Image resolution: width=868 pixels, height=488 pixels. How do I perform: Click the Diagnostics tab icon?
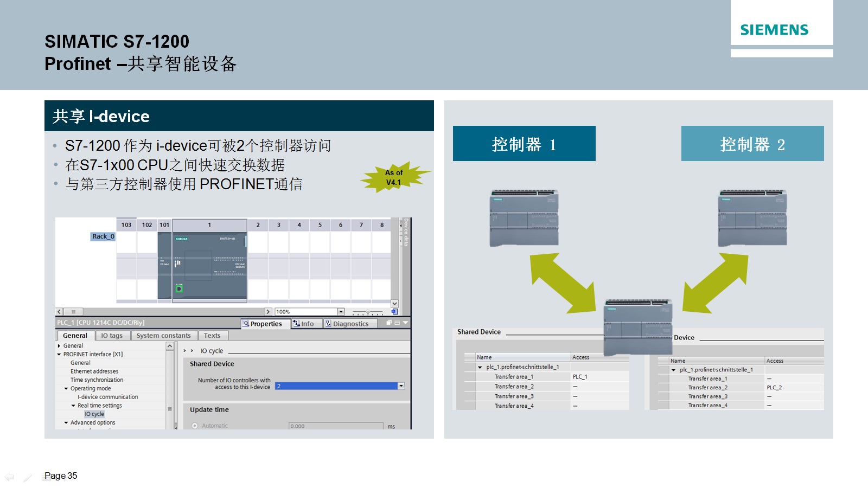[x=328, y=324]
